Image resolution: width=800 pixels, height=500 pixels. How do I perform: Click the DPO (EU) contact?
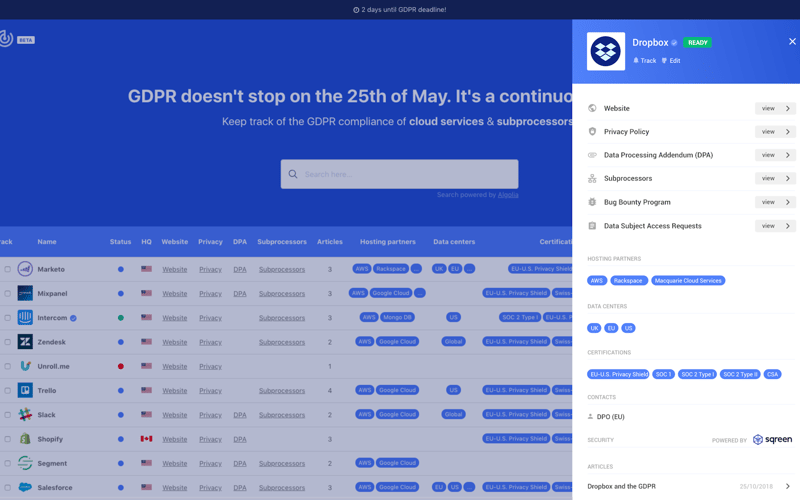(x=606, y=416)
